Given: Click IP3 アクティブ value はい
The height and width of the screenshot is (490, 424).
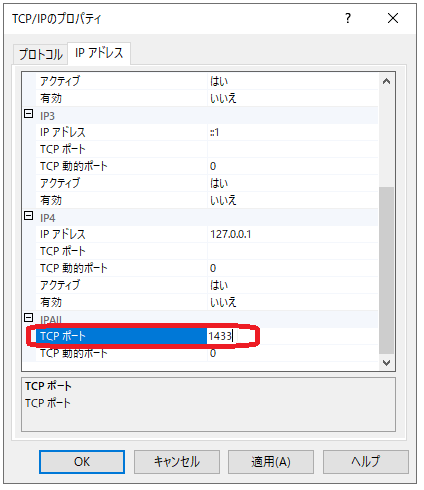Looking at the screenshot, I should pyautogui.click(x=219, y=183).
